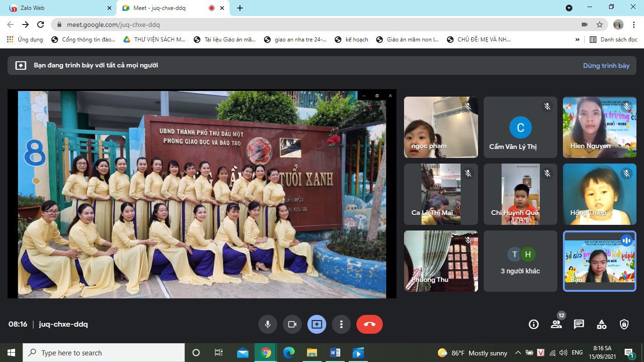View site information lock icon
The height and width of the screenshot is (362, 644).
coord(59,25)
